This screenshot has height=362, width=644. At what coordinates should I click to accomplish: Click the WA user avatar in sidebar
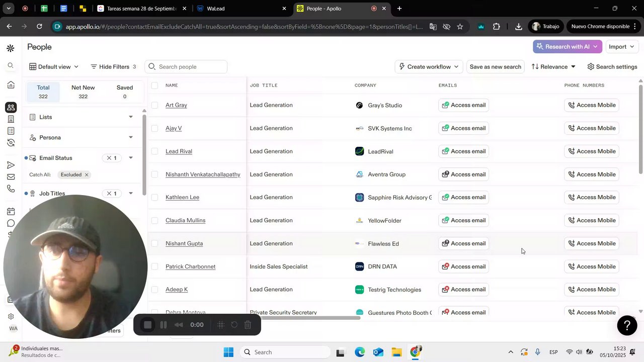coord(13,328)
